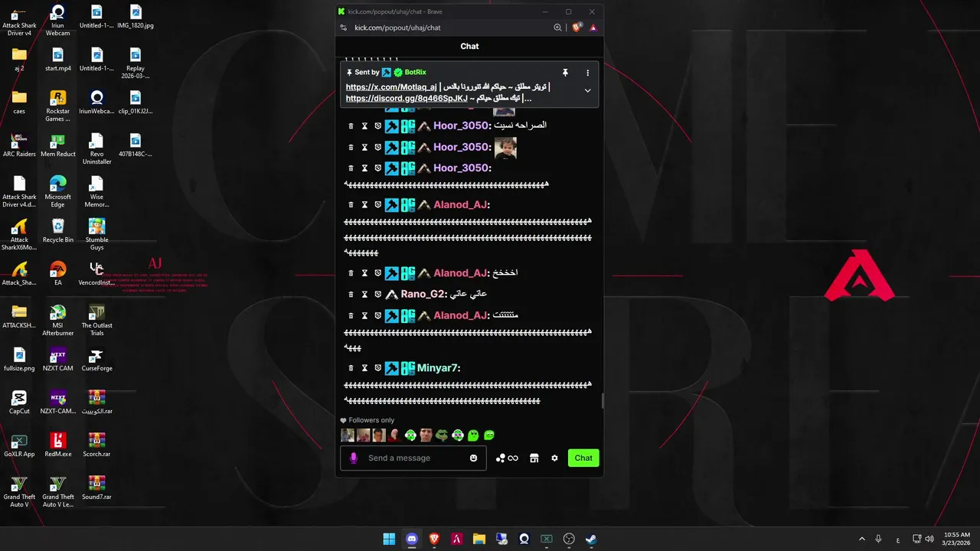Open File Explorer from the taskbar

pyautogui.click(x=479, y=539)
